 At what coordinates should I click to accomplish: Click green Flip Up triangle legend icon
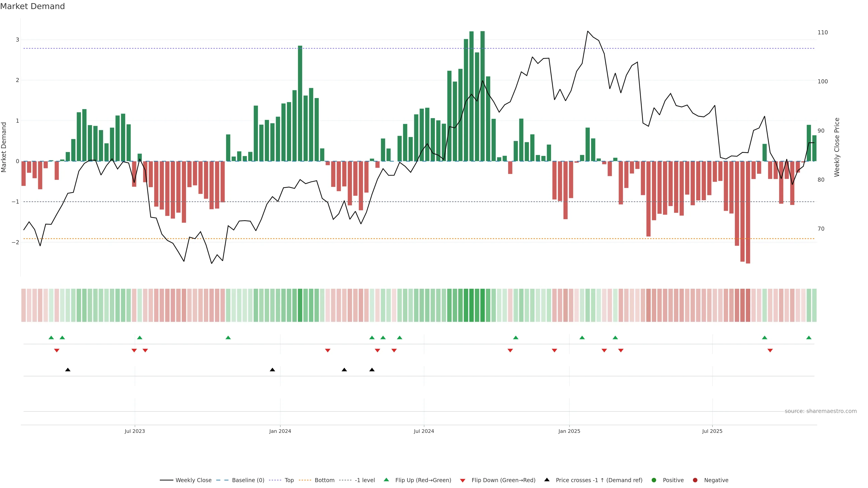[387, 480]
